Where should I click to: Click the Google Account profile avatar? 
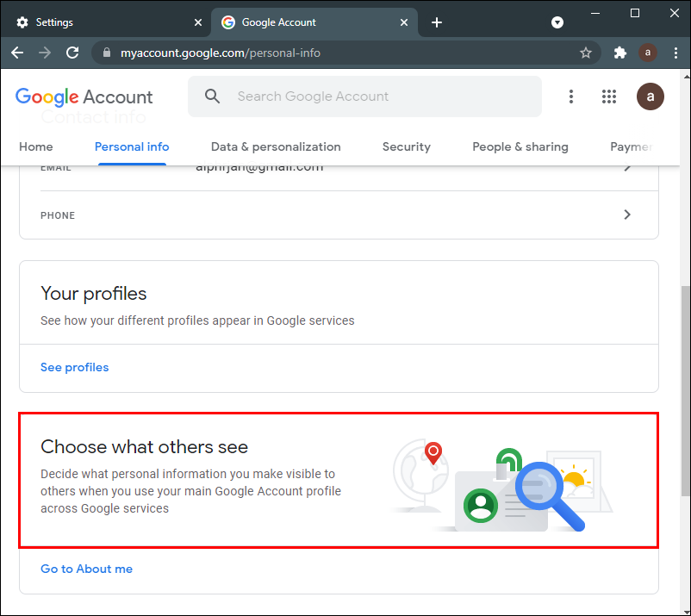click(x=650, y=96)
